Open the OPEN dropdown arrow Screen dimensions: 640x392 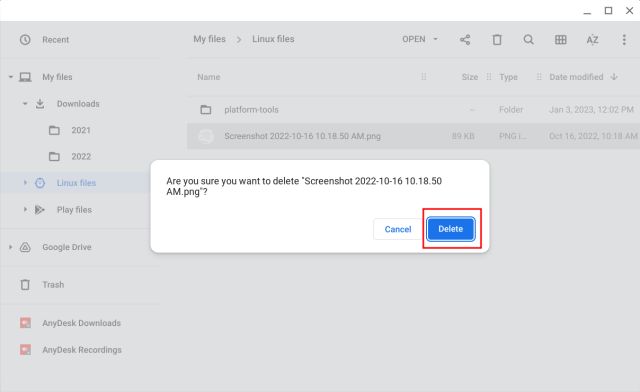pyautogui.click(x=436, y=39)
